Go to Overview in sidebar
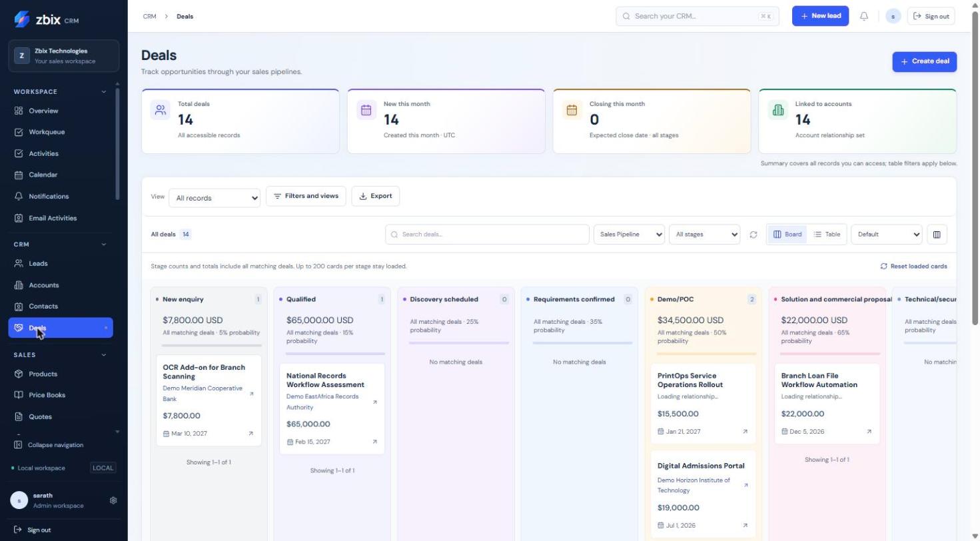 click(x=61, y=111)
